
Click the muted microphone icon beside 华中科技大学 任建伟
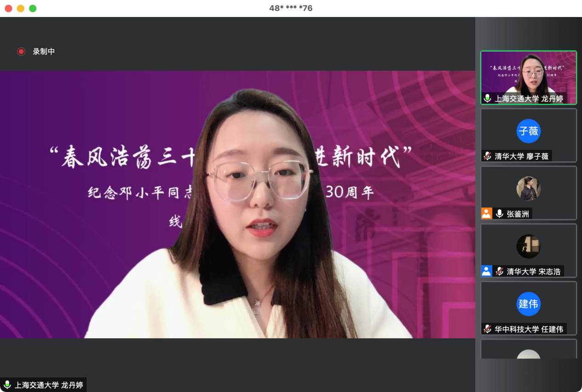487,329
